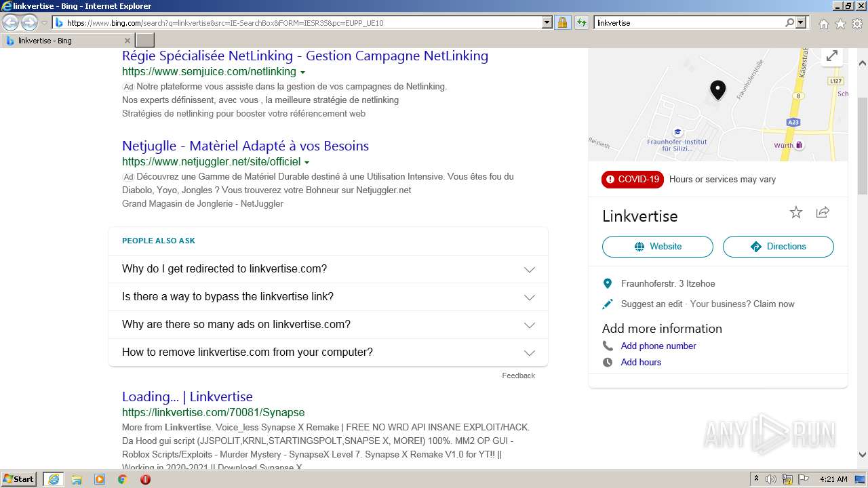Image resolution: width=868 pixels, height=488 pixels.
Task: Show hidden tray icons arrow
Action: tap(756, 479)
